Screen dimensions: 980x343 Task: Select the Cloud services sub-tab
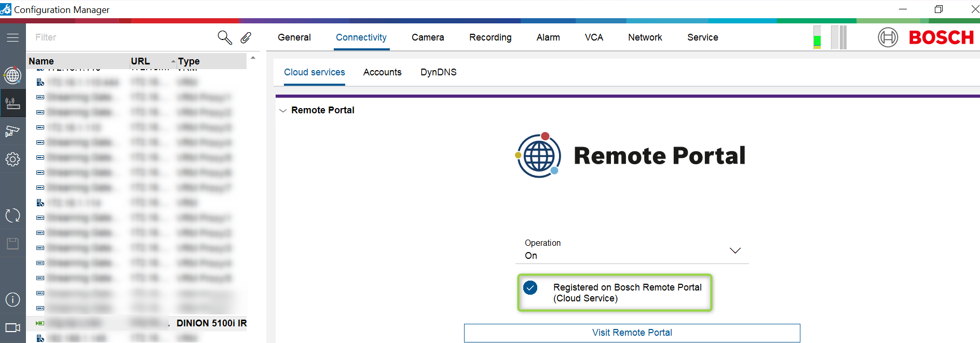[x=315, y=72]
